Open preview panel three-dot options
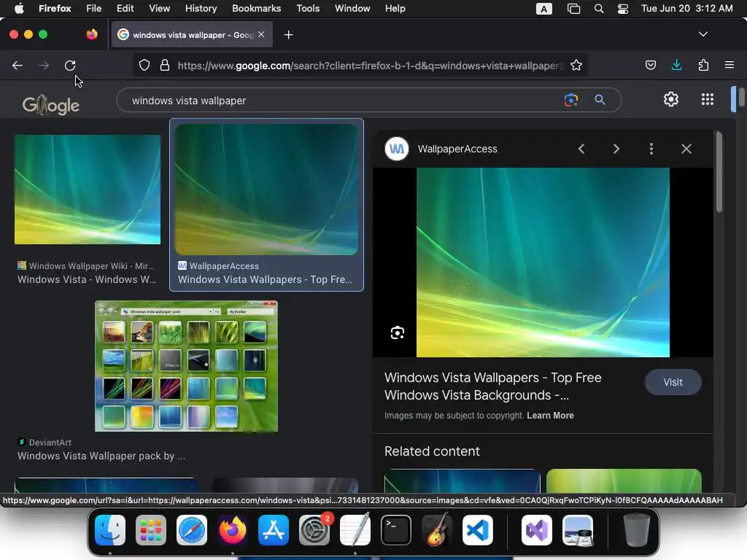This screenshot has height=560, width=747. (x=651, y=149)
